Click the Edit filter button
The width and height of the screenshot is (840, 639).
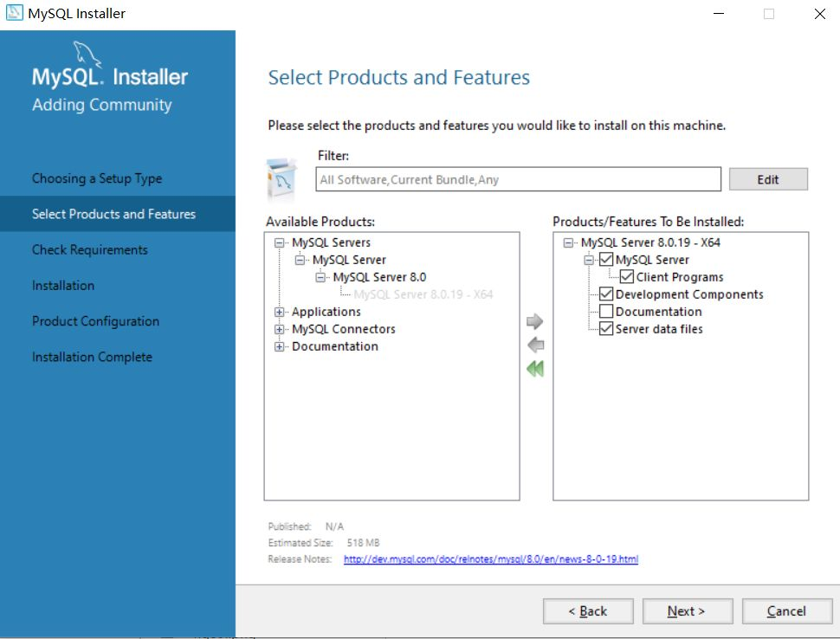(x=767, y=179)
